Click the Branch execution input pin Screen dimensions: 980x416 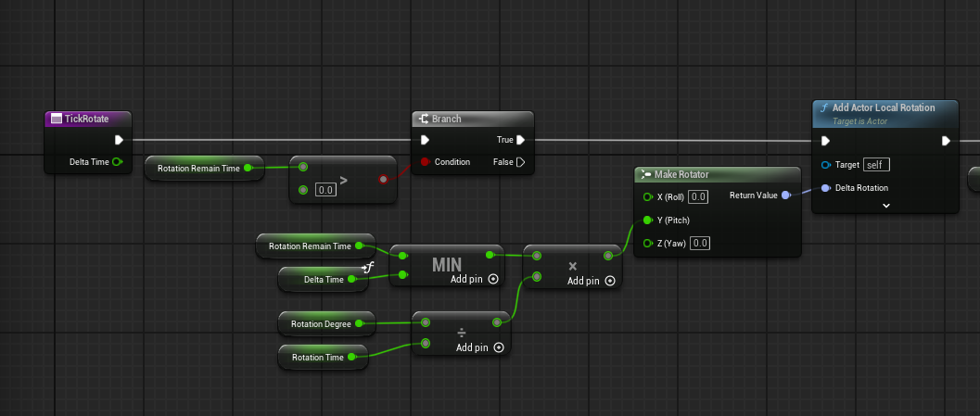click(425, 140)
